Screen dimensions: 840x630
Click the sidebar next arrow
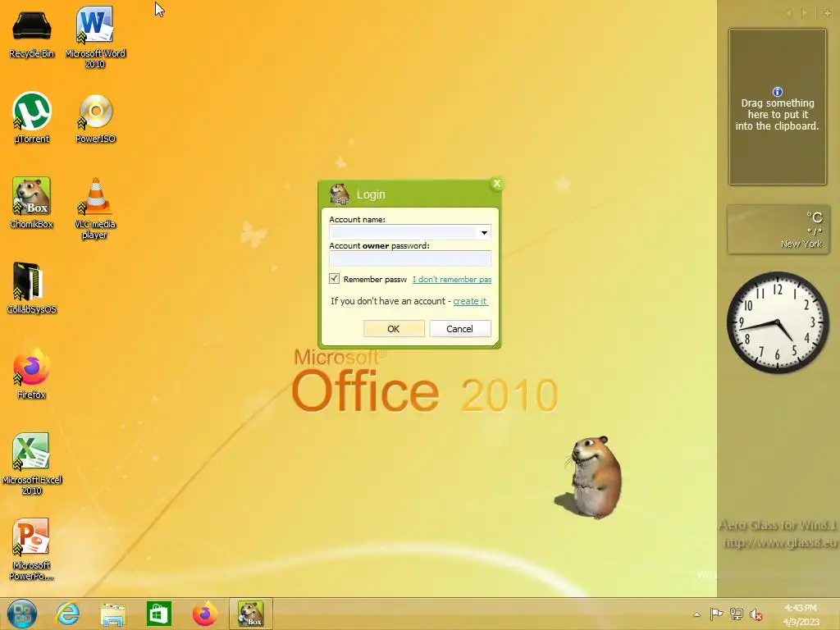tap(804, 13)
